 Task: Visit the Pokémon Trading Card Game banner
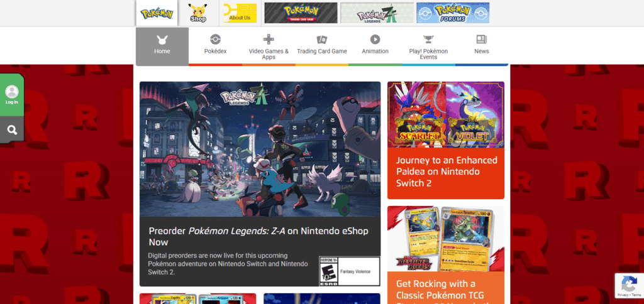point(301,13)
